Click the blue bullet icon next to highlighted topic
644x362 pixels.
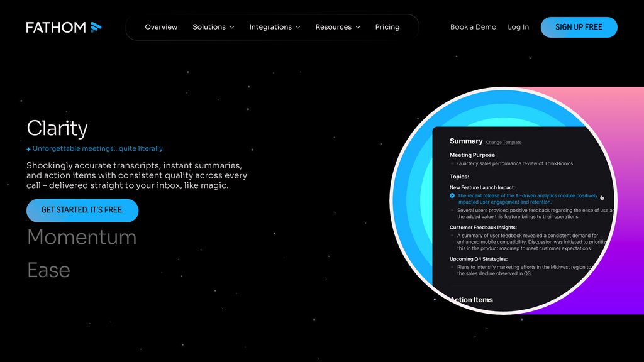(452, 196)
